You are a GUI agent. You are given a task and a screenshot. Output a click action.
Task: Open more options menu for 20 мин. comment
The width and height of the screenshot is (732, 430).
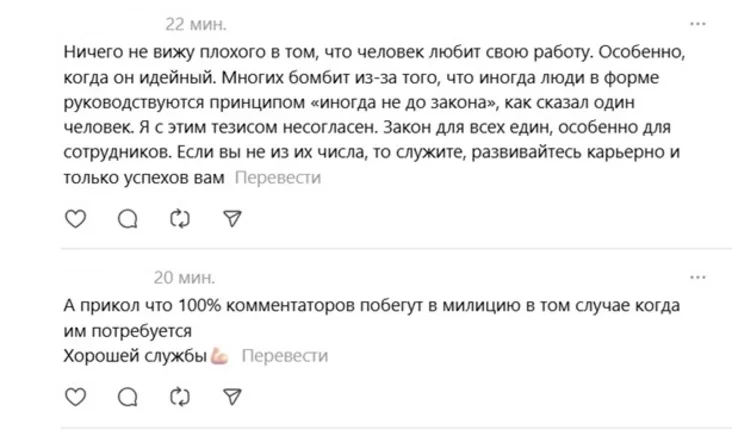[x=701, y=277]
